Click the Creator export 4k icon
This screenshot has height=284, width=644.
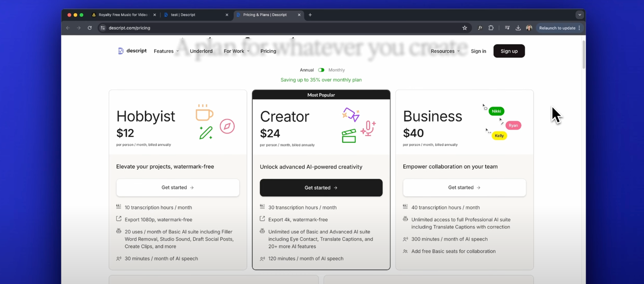pos(262,219)
